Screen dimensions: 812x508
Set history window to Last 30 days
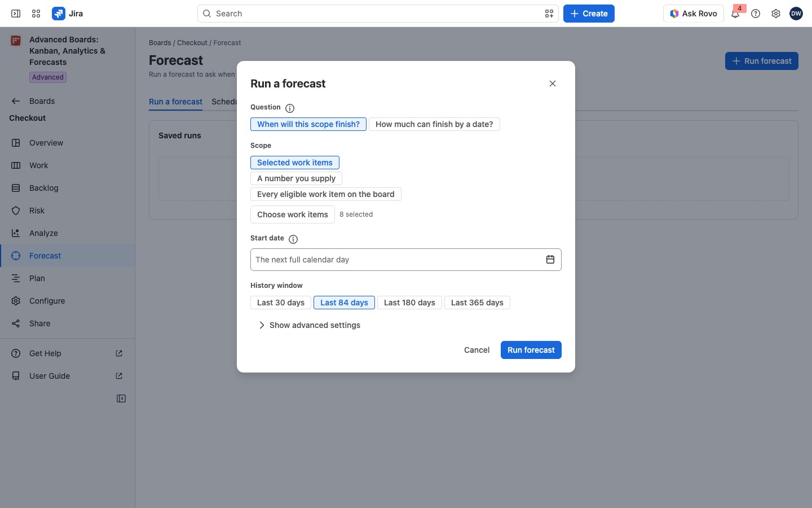coord(281,303)
